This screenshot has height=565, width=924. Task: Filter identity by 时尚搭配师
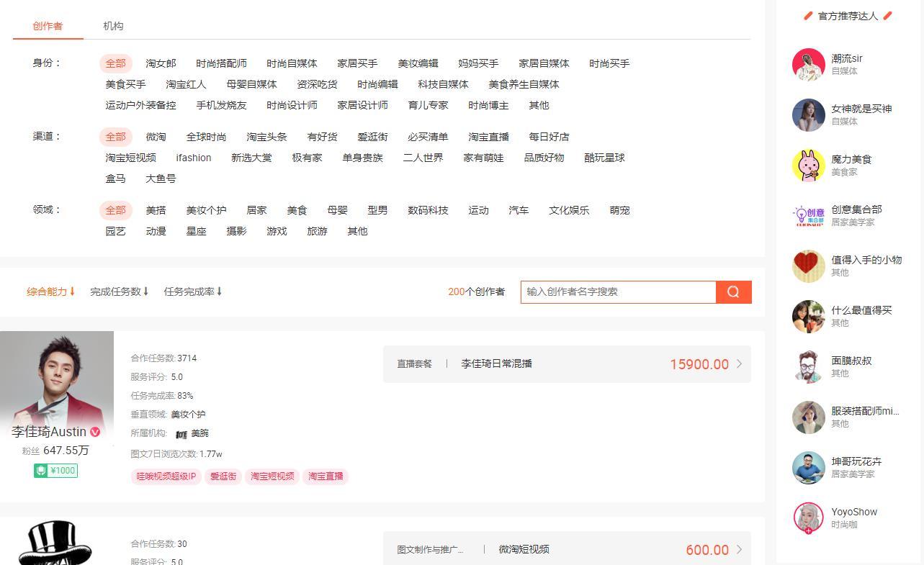(x=221, y=63)
